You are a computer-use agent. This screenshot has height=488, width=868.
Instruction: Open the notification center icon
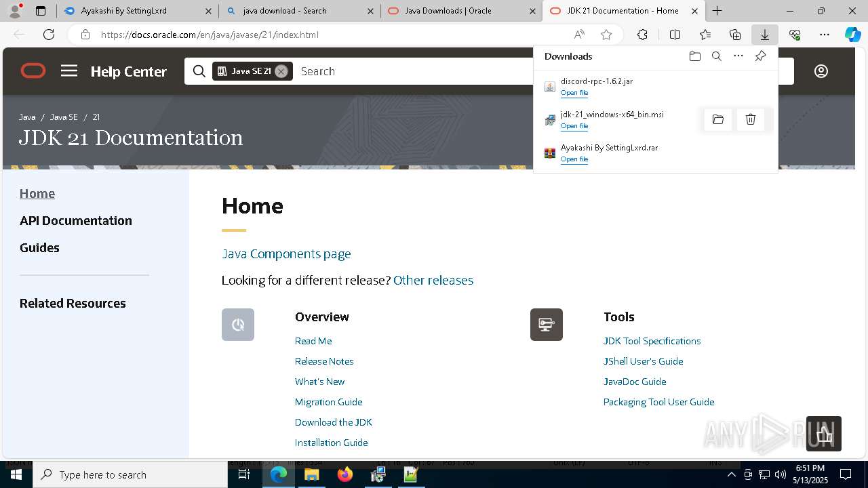click(x=846, y=474)
